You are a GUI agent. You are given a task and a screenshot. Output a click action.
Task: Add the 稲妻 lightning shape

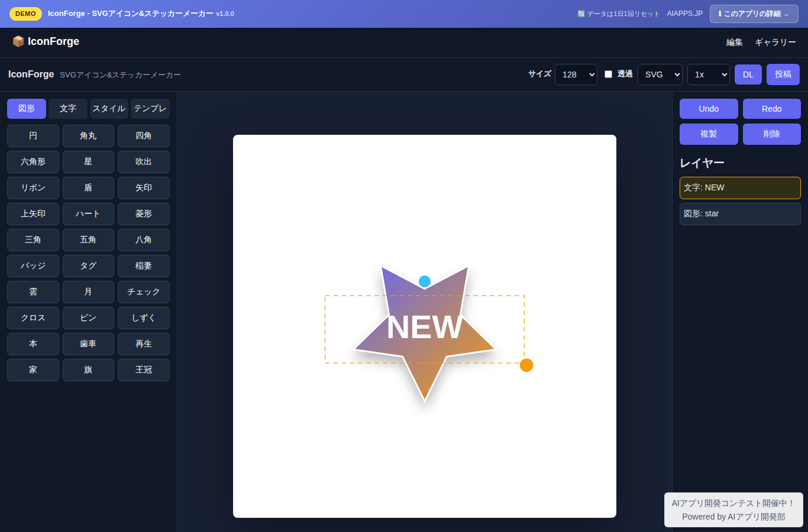144,266
